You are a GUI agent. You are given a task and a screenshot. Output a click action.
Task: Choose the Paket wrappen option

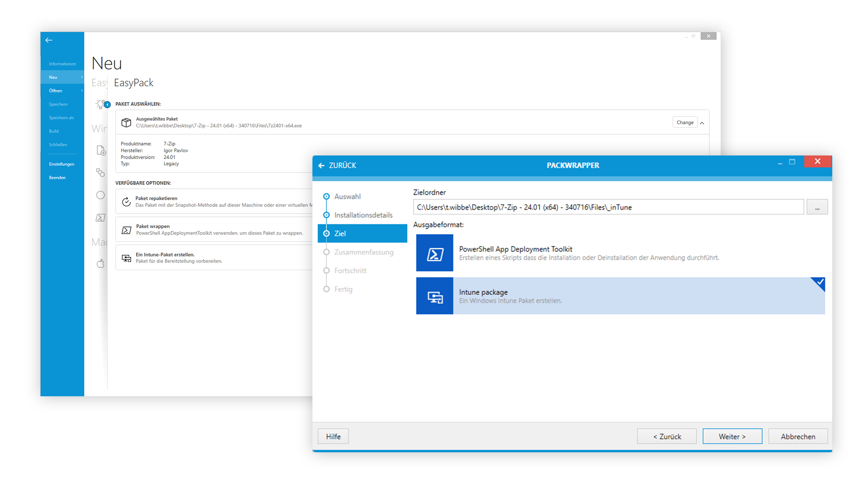214,230
